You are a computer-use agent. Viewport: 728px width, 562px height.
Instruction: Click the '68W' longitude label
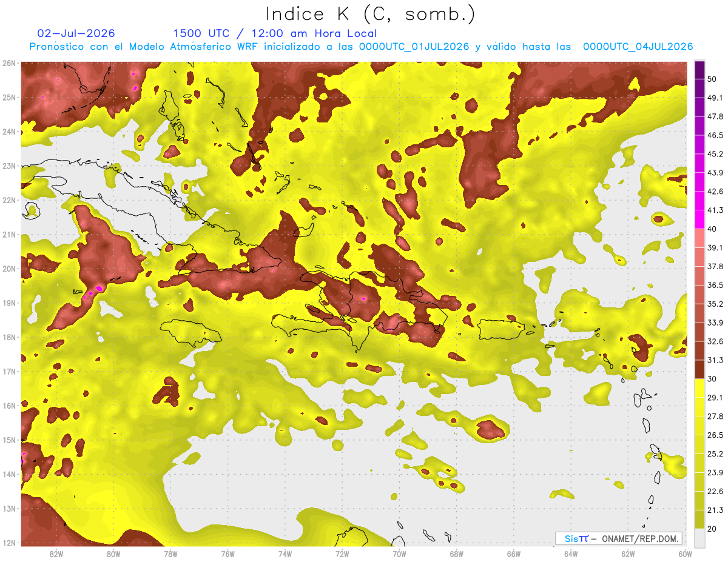pos(456,554)
